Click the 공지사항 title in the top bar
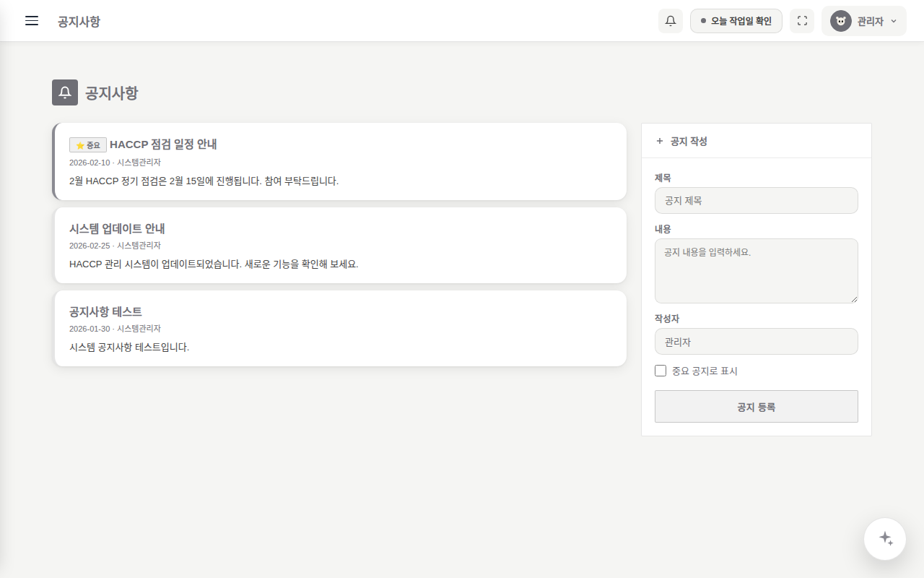 pyautogui.click(x=79, y=22)
